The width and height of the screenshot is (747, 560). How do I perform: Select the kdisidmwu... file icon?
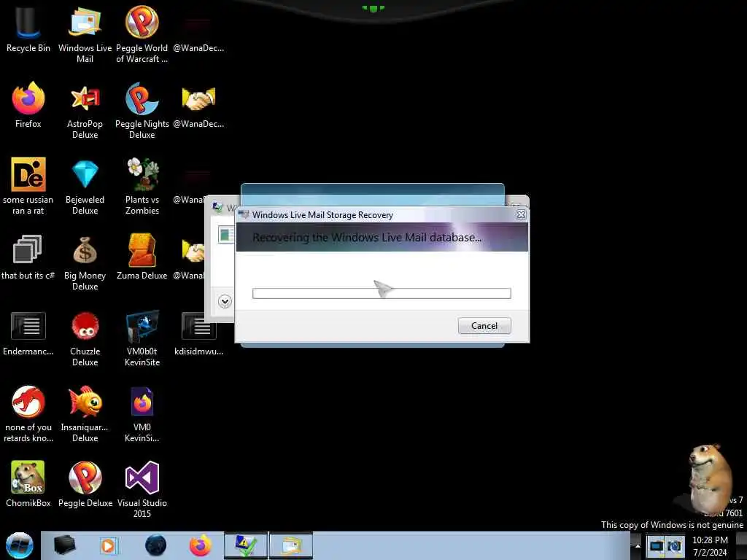(198, 333)
